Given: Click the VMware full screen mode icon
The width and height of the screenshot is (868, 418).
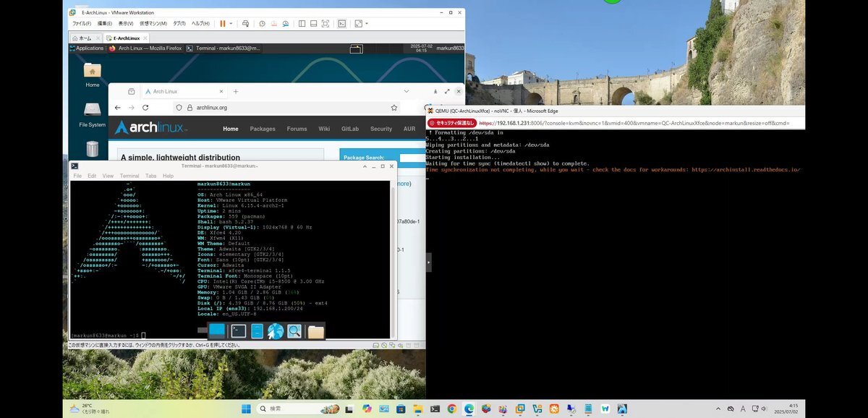Looking at the screenshot, I should tap(325, 23).
